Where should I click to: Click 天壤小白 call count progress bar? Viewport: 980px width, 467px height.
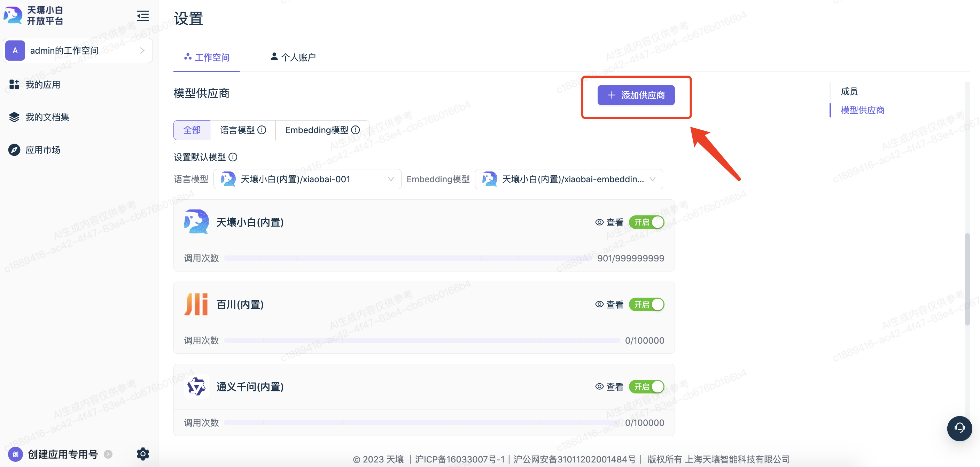point(408,258)
